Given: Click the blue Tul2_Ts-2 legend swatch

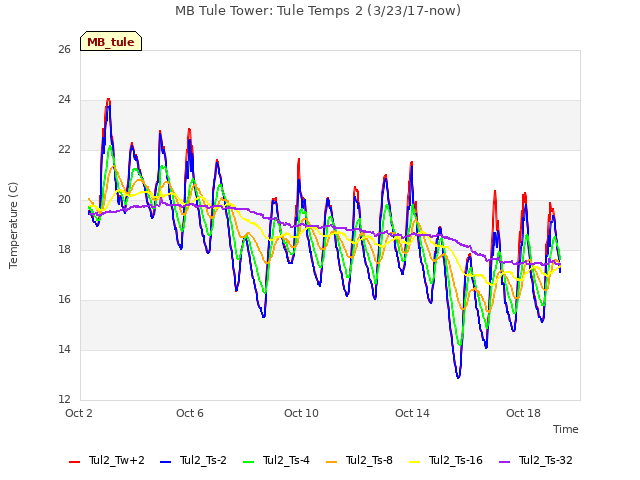Looking at the screenshot, I should (165, 462).
